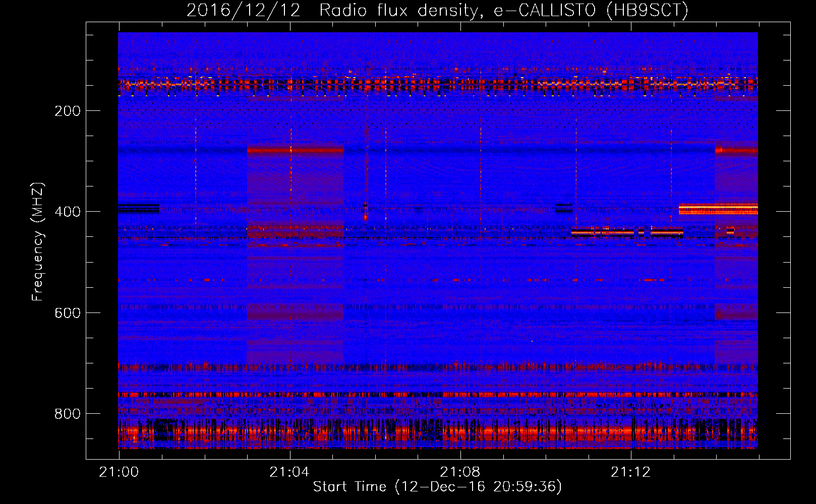The height and width of the screenshot is (504, 816).
Task: Click the 'Start Time (12-Dec-16 20:59:36)' label
Action: click(437, 487)
